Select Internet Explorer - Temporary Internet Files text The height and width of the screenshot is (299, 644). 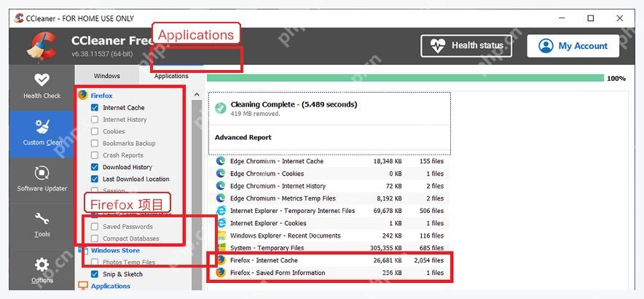pyautogui.click(x=292, y=211)
